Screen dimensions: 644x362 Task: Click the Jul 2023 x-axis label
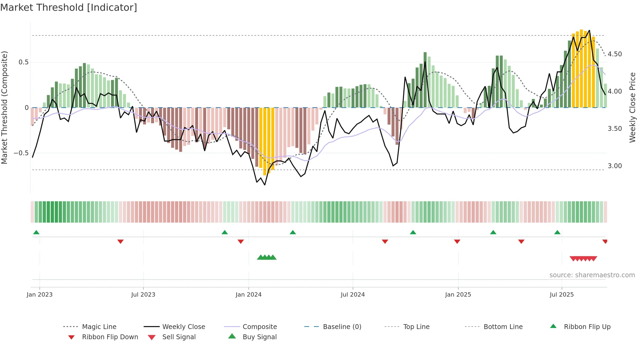click(x=143, y=294)
